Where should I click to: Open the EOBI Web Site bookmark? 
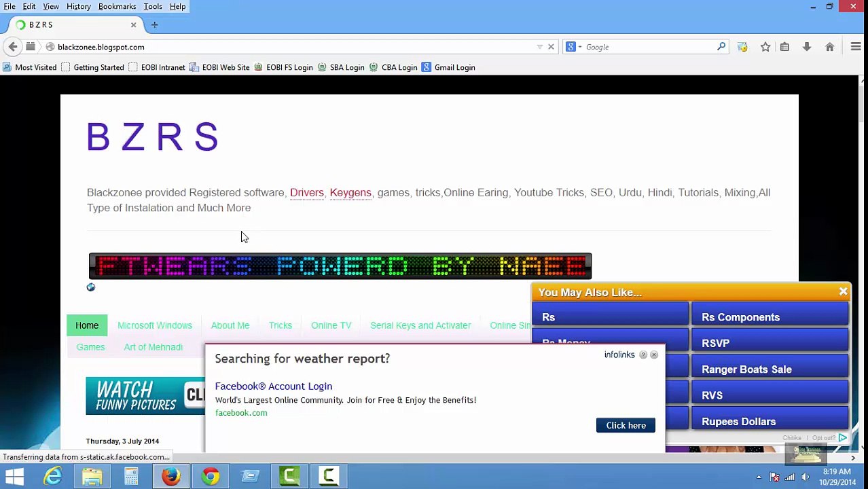click(219, 67)
